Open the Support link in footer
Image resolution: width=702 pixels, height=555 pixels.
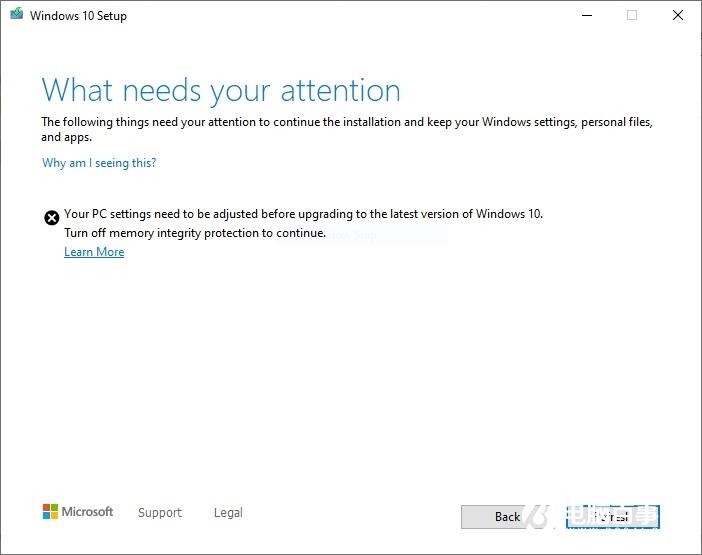[160, 512]
